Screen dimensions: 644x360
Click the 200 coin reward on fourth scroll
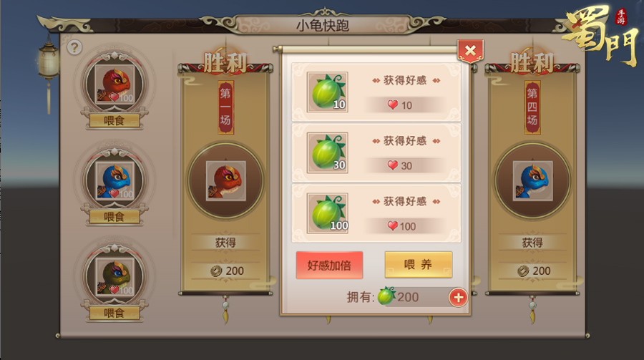[534, 271]
